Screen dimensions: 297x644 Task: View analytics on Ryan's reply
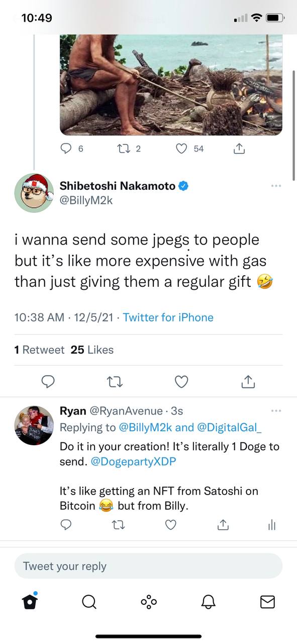pyautogui.click(x=272, y=525)
